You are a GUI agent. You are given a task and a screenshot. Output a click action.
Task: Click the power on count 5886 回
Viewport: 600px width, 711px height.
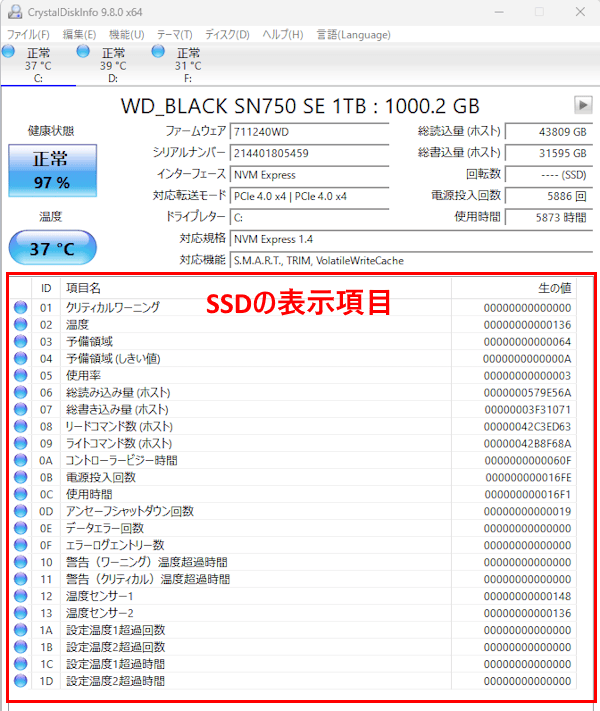(549, 196)
